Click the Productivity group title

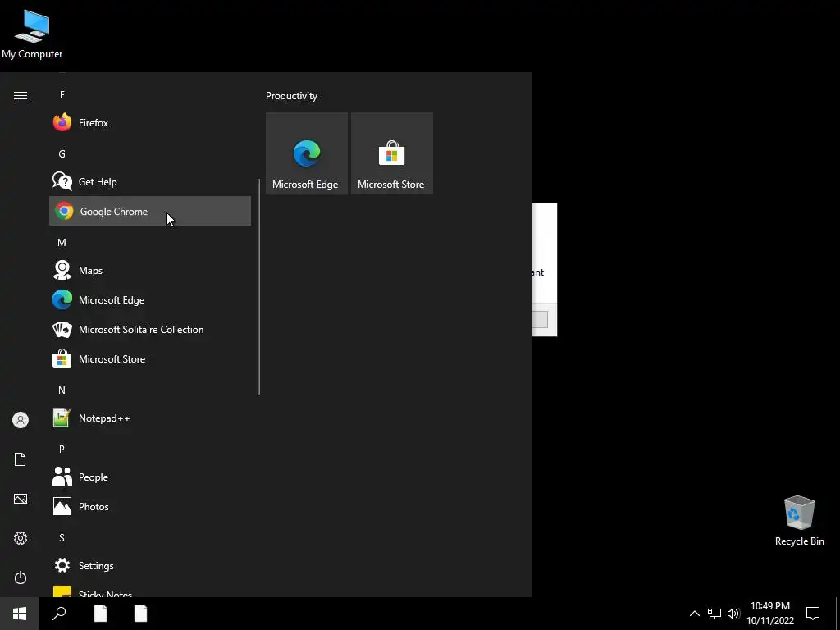click(291, 96)
